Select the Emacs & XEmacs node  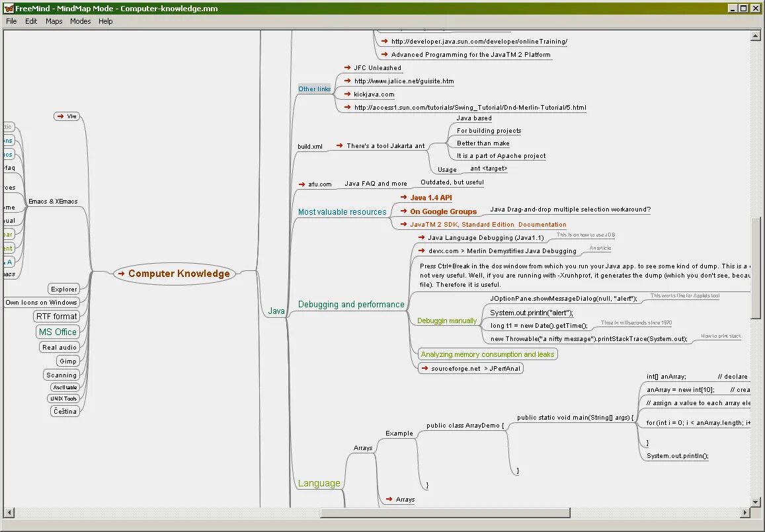tap(53, 202)
